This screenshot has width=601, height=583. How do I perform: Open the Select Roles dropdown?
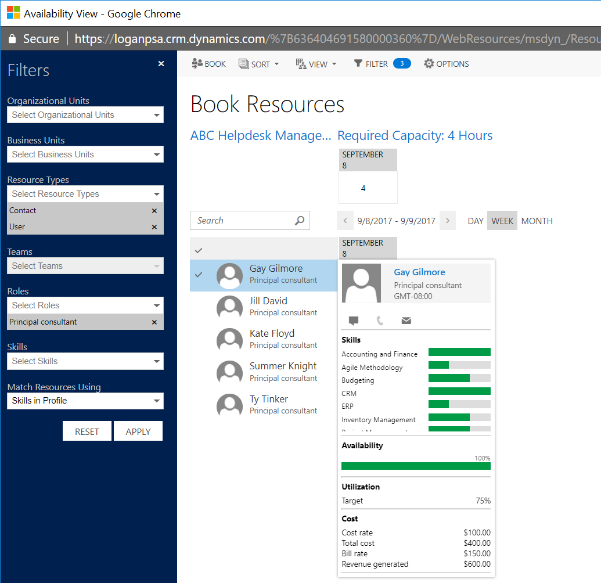click(85, 305)
